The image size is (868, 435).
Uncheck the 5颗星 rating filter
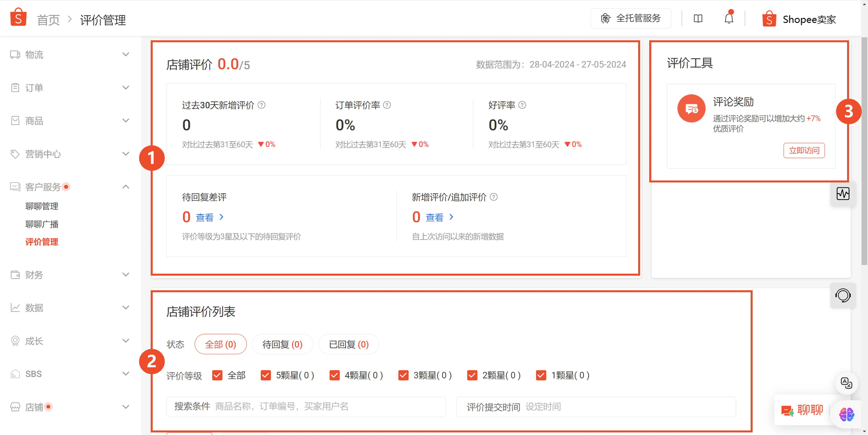[x=266, y=375]
